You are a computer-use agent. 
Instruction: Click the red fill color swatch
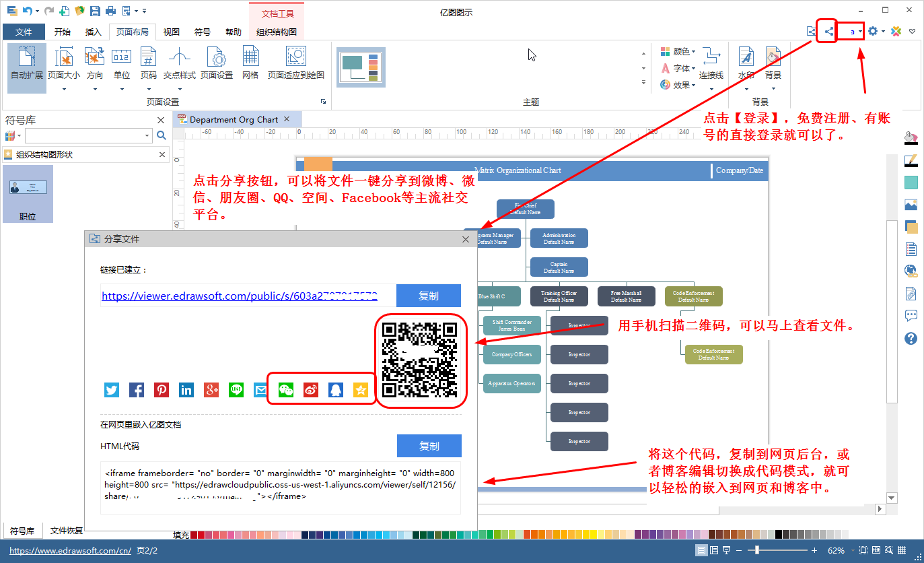coord(201,535)
